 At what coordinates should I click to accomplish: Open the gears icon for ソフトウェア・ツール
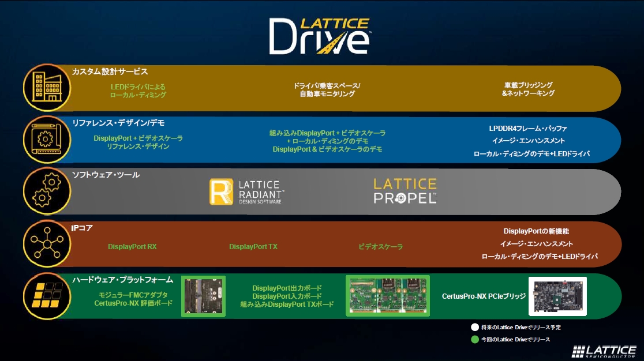[47, 191]
